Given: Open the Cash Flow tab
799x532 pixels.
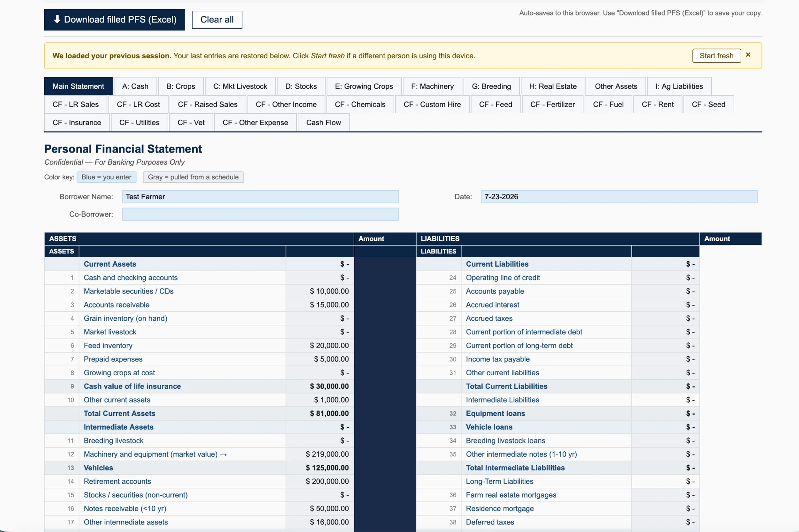Looking at the screenshot, I should point(324,122).
